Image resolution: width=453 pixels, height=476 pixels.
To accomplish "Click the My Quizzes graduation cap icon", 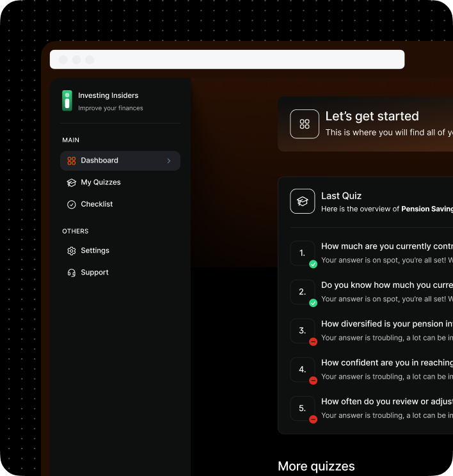I will (x=72, y=182).
